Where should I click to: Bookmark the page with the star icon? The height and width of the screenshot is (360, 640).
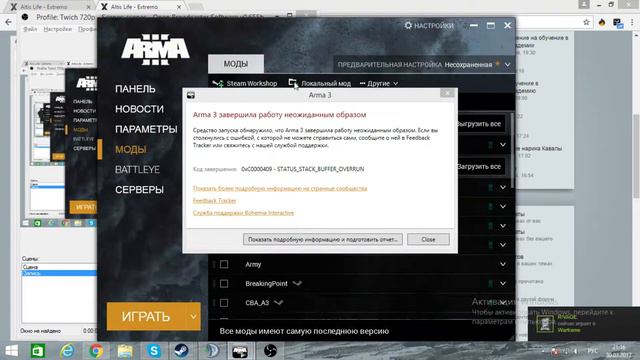click(x=586, y=22)
